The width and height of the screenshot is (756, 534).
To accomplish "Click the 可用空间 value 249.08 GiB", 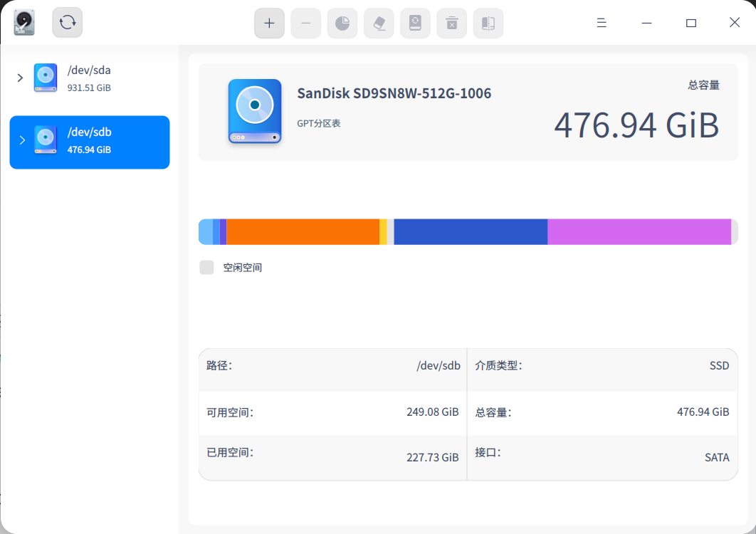I will click(432, 412).
